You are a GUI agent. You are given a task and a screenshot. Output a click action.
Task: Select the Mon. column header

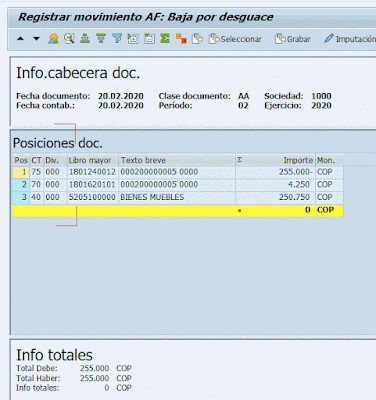pos(329,160)
